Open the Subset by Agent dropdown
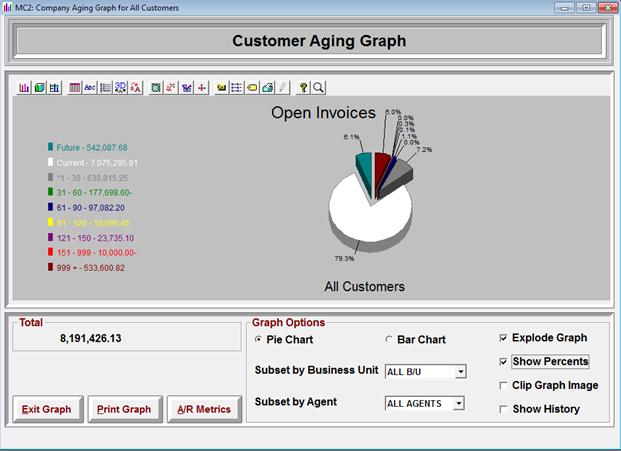Image resolution: width=621 pixels, height=451 pixels. [459, 403]
